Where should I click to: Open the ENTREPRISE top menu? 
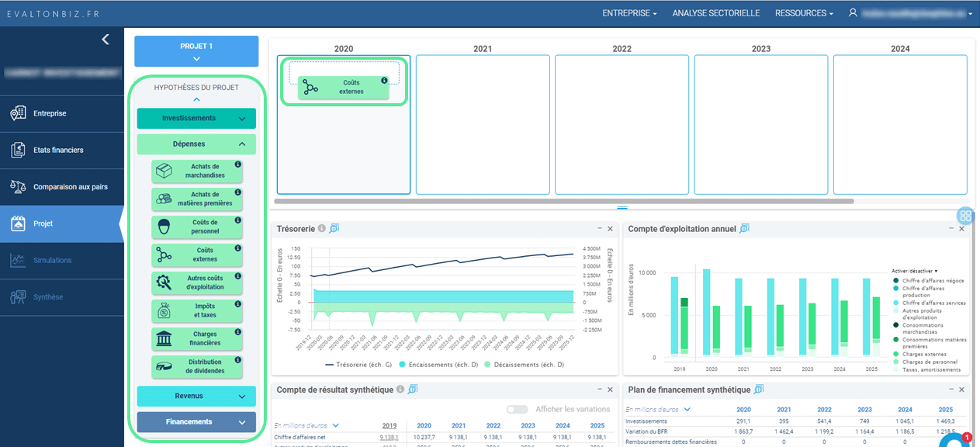[x=629, y=13]
